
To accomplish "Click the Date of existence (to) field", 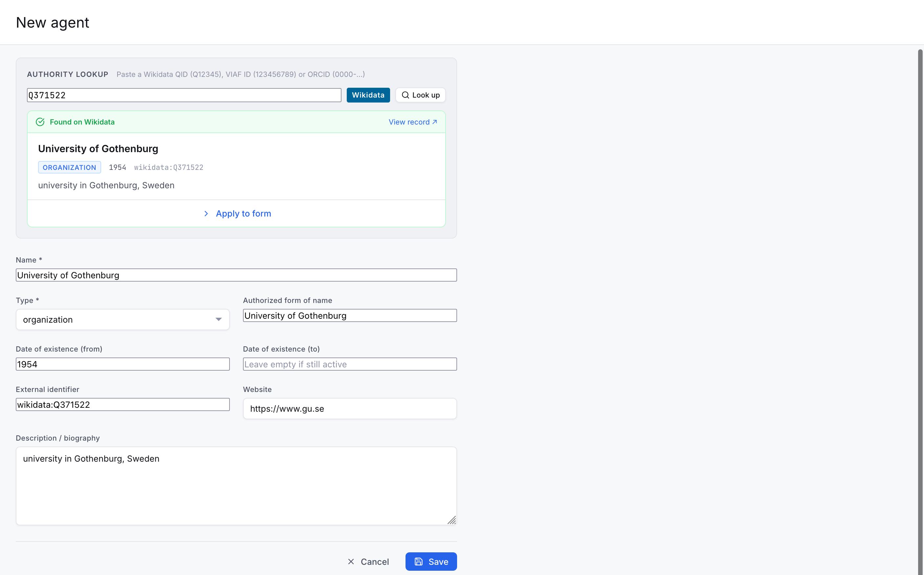I will pos(350,364).
